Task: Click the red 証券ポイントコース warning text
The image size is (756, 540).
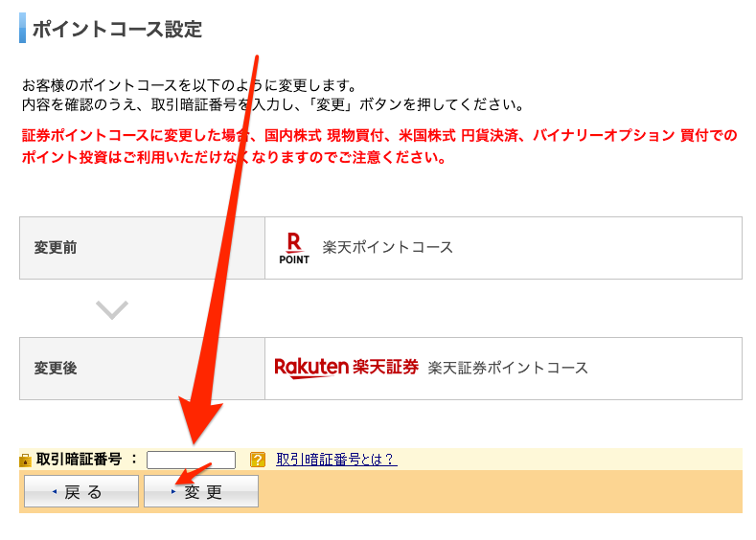Action: [379, 146]
